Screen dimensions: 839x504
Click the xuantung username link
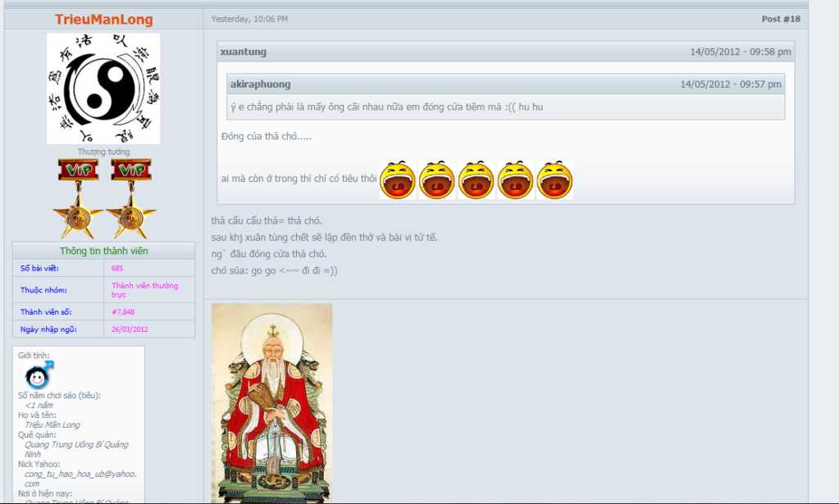(x=244, y=52)
